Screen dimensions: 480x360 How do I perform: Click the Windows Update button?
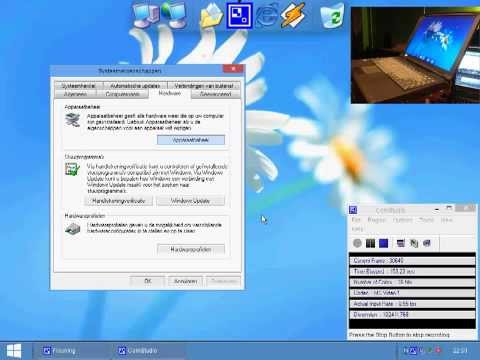coord(190,201)
